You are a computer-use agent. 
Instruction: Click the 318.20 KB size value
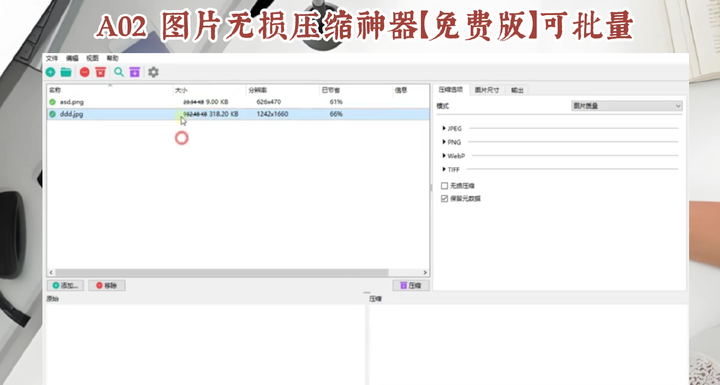(x=224, y=114)
